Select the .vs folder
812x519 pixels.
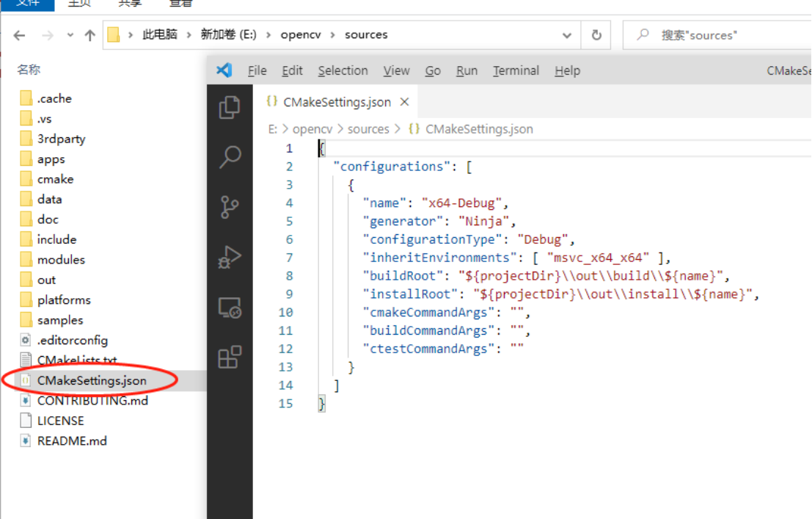(44, 119)
